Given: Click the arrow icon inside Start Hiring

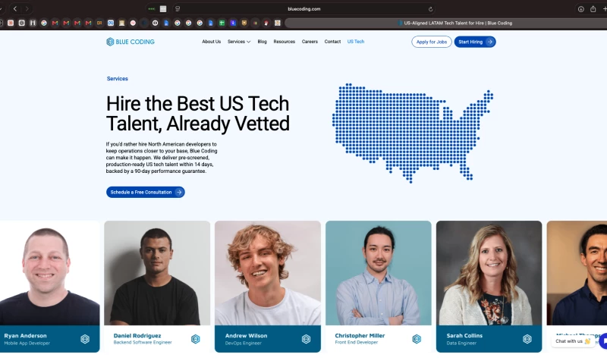Looking at the screenshot, I should 489,42.
